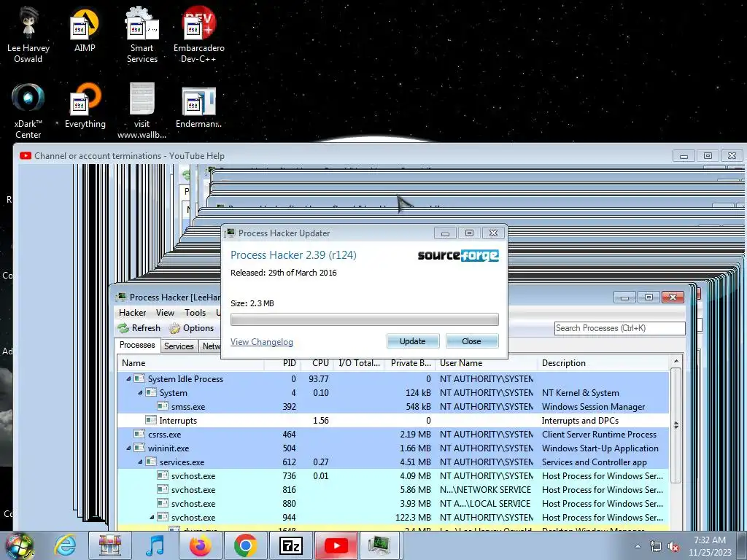Open 7-Zip from the taskbar

(291, 545)
